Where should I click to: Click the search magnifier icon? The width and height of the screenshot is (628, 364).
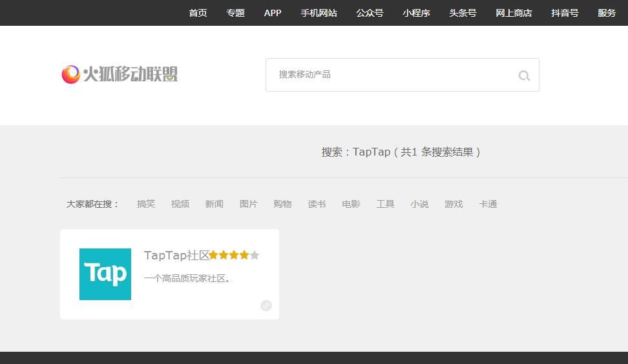click(524, 76)
